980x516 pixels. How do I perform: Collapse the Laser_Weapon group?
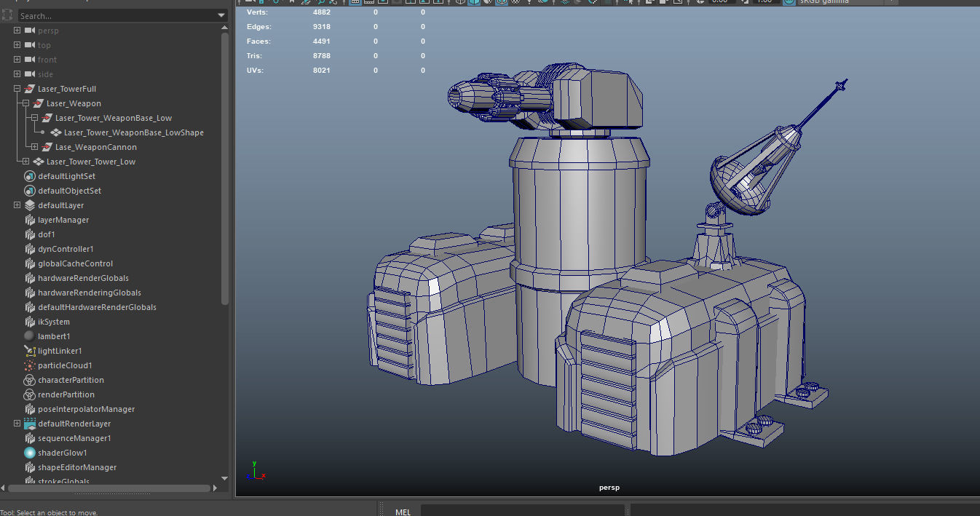(x=25, y=103)
